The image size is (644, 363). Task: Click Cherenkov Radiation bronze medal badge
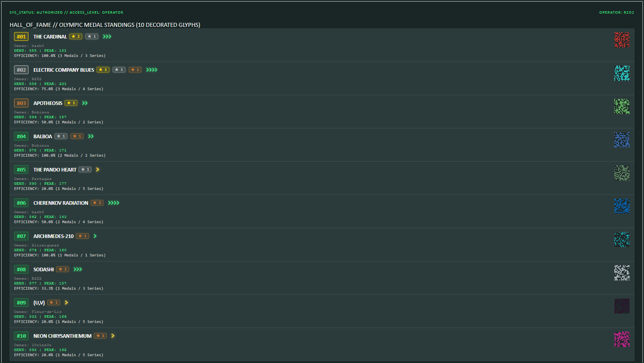tap(97, 203)
